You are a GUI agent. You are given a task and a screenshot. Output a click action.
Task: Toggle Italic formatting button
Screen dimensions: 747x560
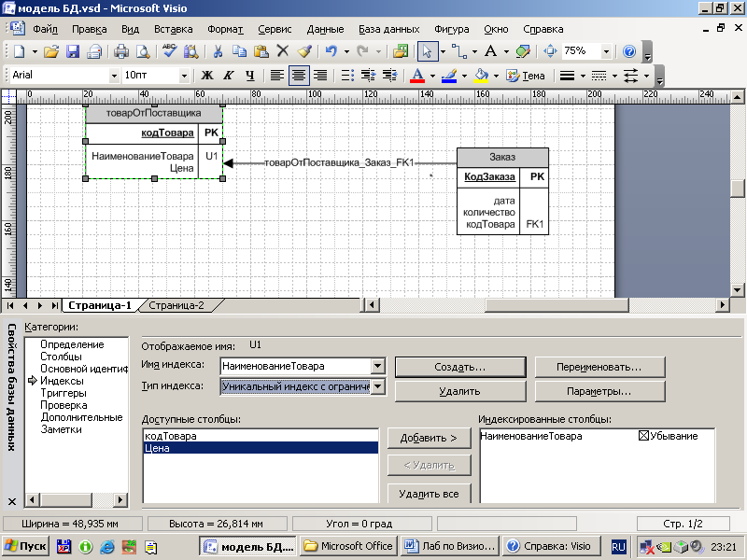[x=229, y=76]
